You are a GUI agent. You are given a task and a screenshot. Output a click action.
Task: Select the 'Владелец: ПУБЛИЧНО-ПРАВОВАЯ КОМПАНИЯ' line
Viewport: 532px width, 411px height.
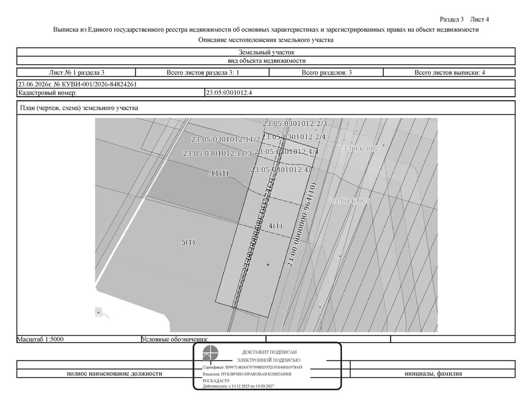click(x=247, y=374)
